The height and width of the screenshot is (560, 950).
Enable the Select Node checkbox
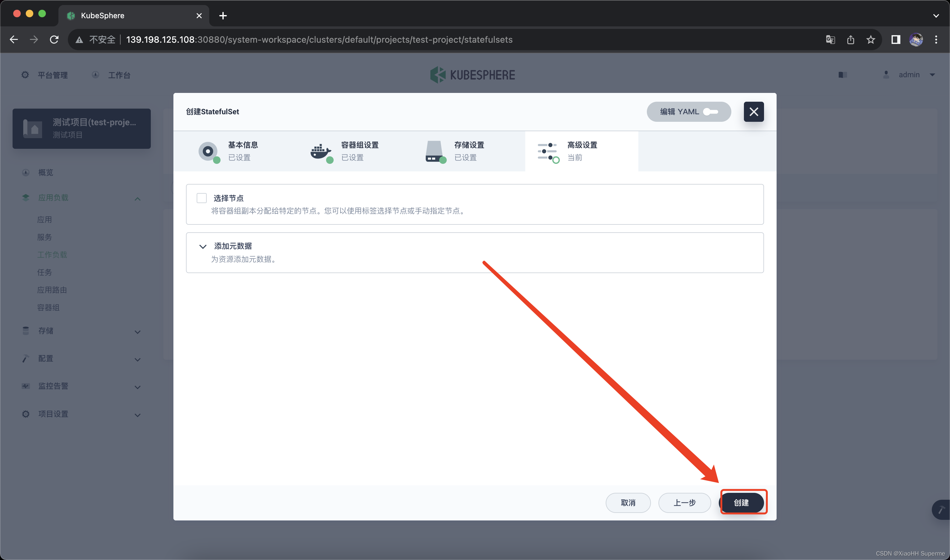click(202, 198)
